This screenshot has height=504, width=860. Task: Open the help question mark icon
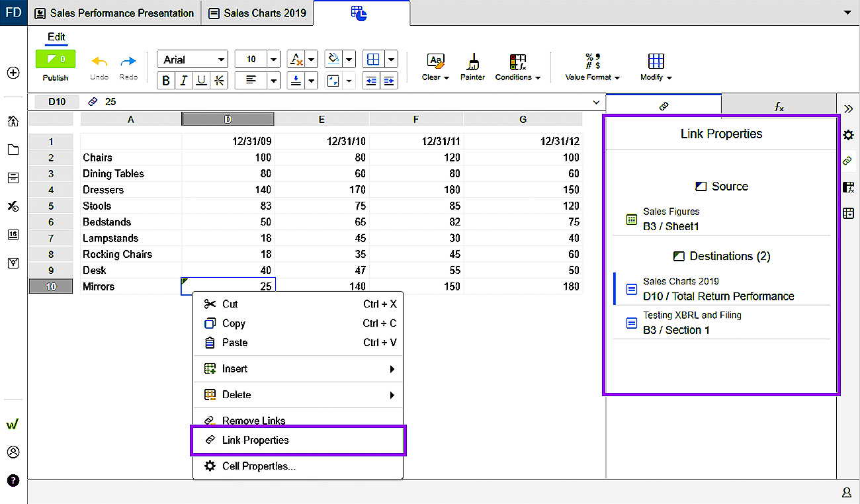(x=13, y=480)
